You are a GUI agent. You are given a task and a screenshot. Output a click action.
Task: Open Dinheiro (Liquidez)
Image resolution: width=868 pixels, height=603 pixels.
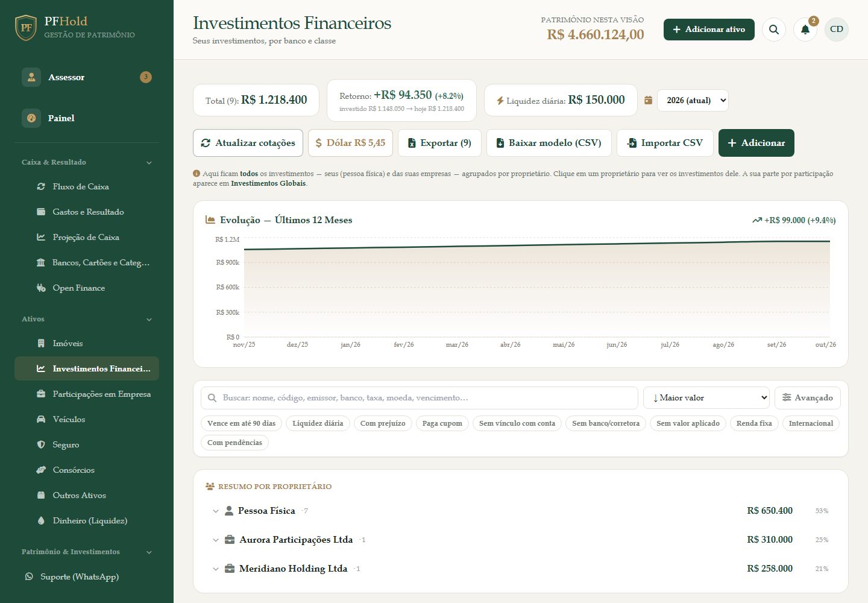87,521
